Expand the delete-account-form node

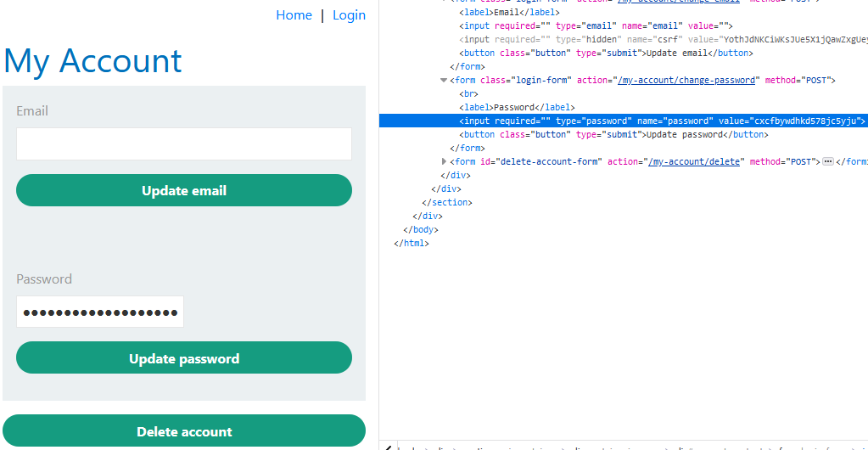444,161
